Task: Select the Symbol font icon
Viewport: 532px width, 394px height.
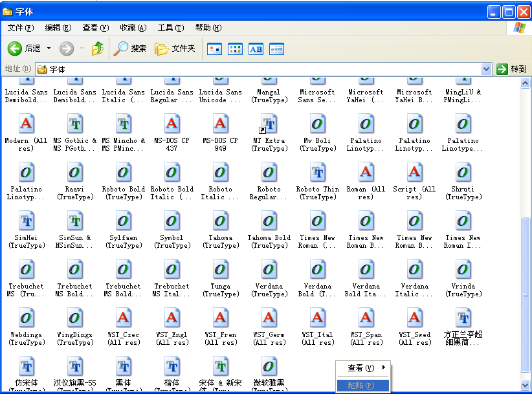Action: click(x=172, y=221)
